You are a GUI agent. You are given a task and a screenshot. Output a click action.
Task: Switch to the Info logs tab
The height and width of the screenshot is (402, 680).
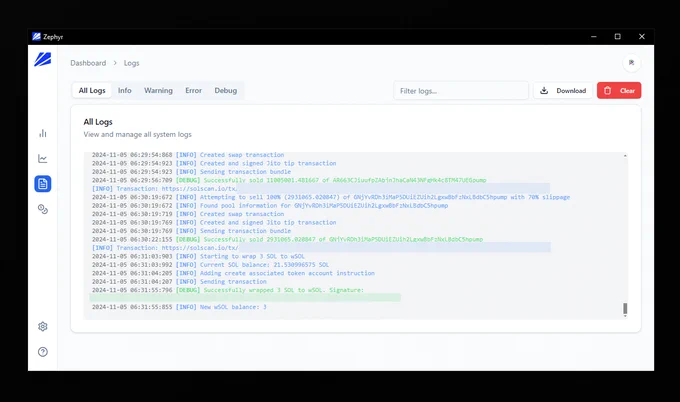pos(124,91)
